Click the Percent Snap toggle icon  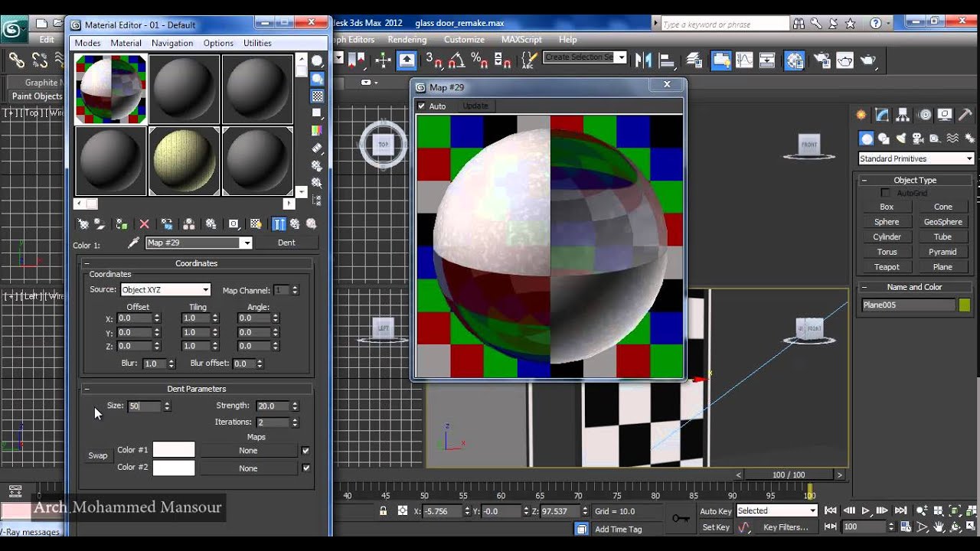[x=479, y=59]
